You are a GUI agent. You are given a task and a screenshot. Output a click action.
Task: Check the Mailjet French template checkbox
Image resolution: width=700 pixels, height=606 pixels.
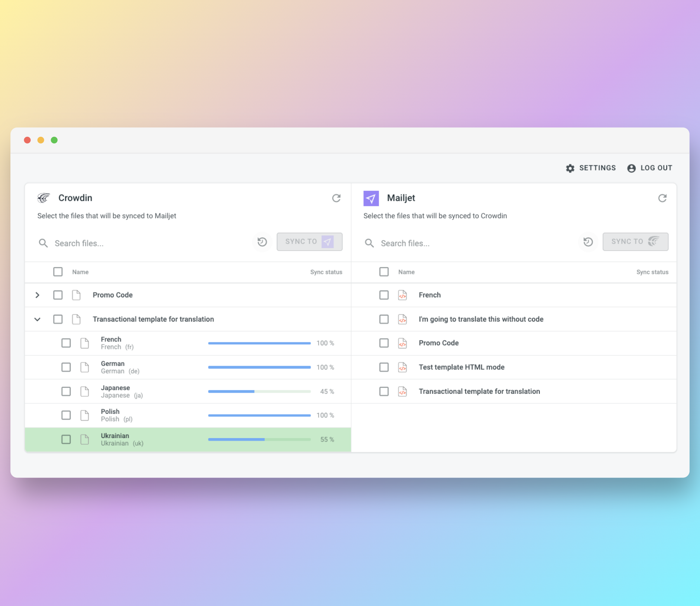click(384, 295)
